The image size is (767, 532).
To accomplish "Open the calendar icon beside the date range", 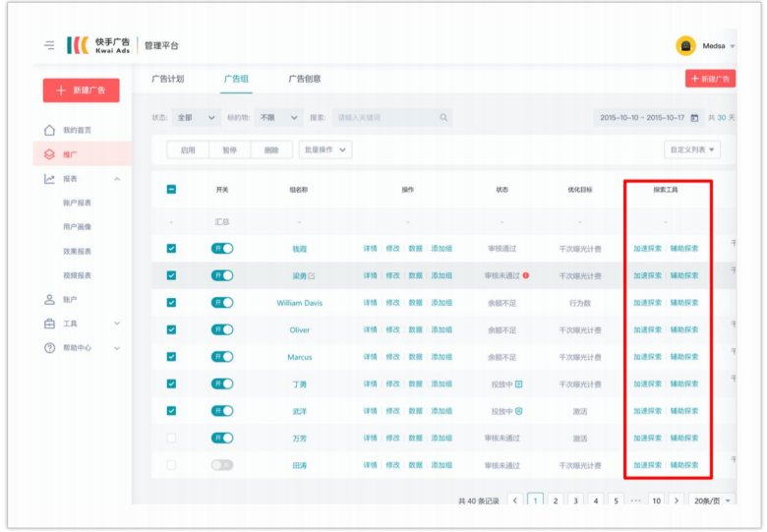I will (695, 118).
